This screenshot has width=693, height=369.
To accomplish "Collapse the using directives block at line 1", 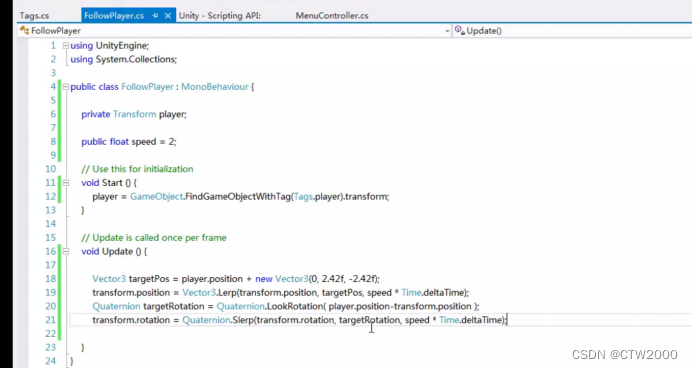I will (x=66, y=46).
